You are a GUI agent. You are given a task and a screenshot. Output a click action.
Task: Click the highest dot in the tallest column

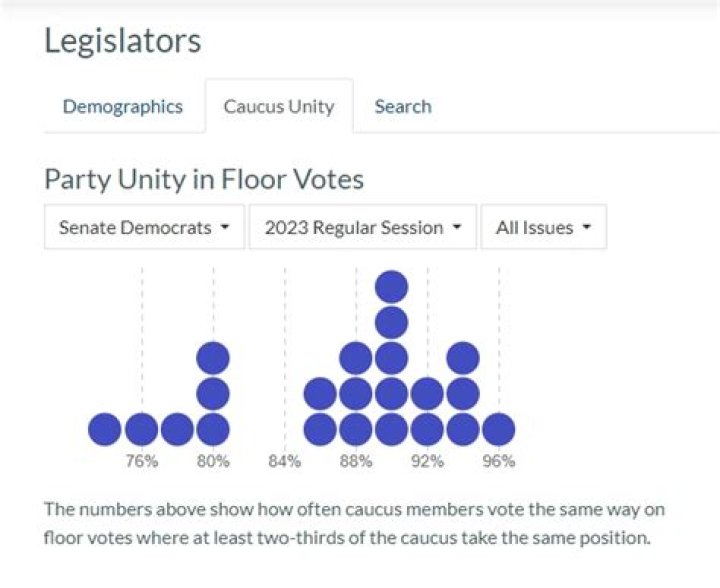pyautogui.click(x=391, y=287)
